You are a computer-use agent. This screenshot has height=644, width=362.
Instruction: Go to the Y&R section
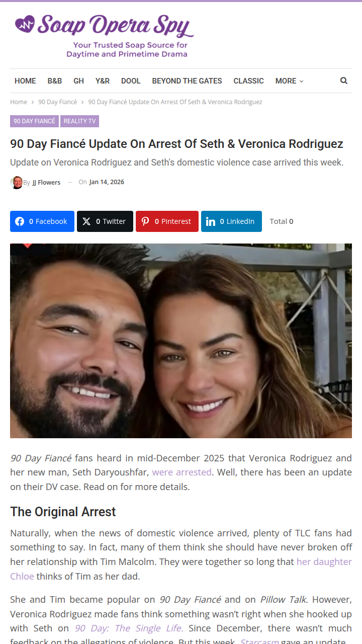tap(103, 80)
